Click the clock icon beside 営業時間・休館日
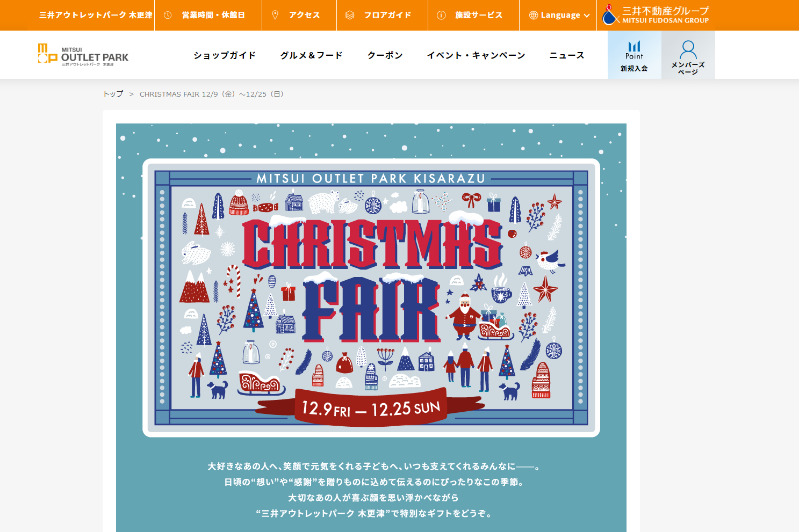Image resolution: width=799 pixels, height=532 pixels. (x=168, y=15)
